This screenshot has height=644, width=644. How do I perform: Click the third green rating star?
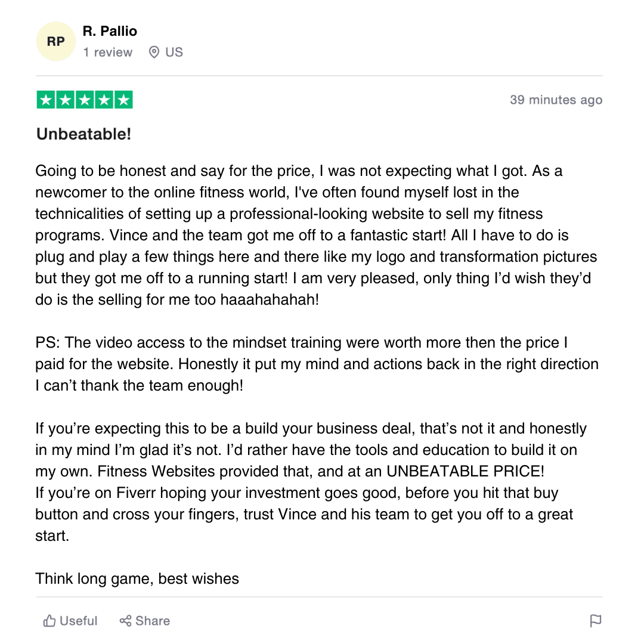click(x=85, y=100)
